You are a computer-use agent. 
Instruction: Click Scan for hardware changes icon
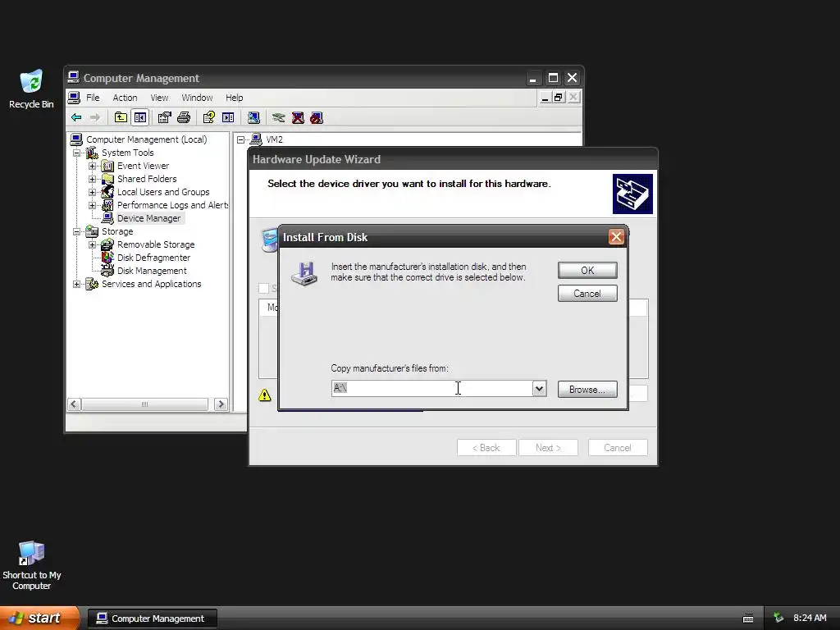coord(253,117)
